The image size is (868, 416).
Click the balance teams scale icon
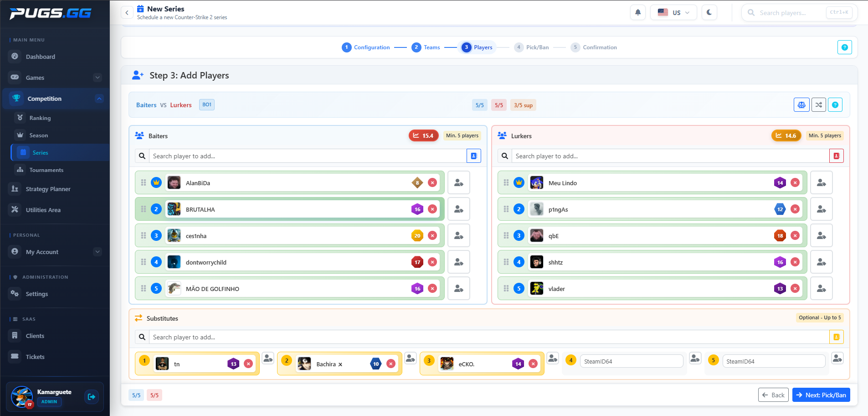(x=801, y=105)
